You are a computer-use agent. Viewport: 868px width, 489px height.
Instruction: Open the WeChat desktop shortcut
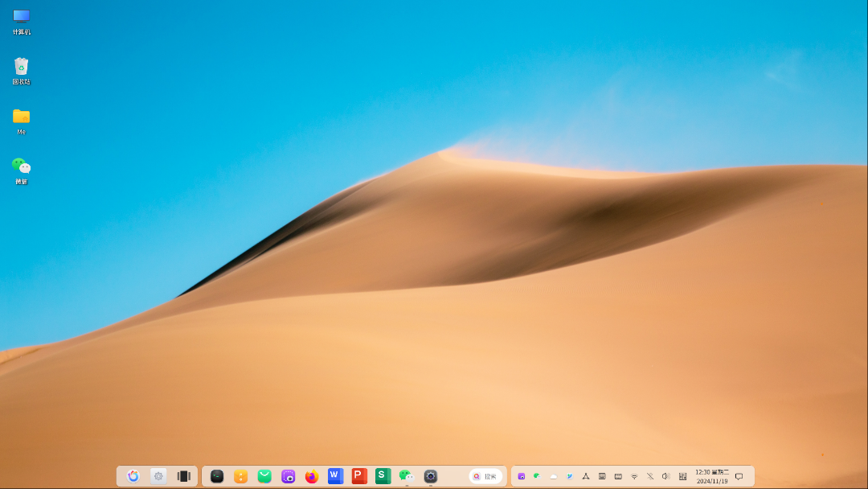click(x=21, y=171)
